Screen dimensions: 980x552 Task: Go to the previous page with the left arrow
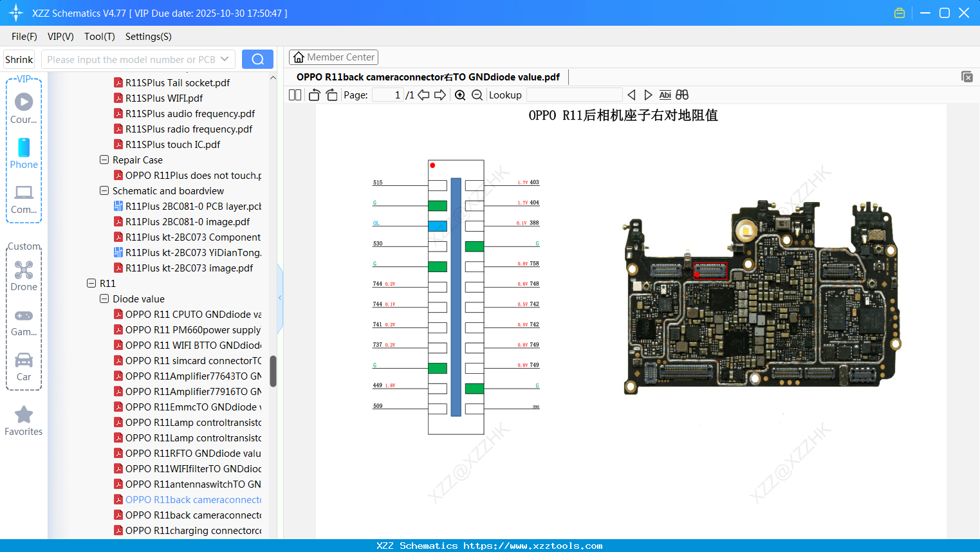click(423, 95)
